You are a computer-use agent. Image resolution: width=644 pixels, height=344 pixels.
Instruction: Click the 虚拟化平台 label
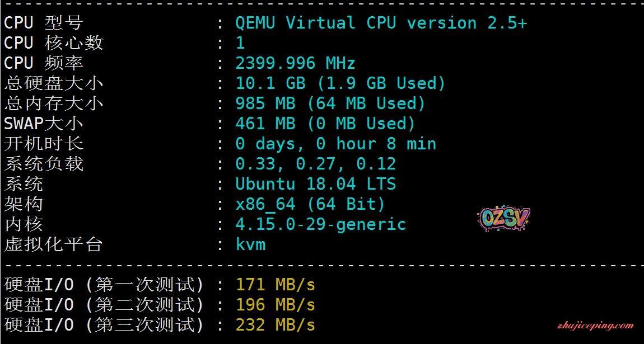click(53, 244)
